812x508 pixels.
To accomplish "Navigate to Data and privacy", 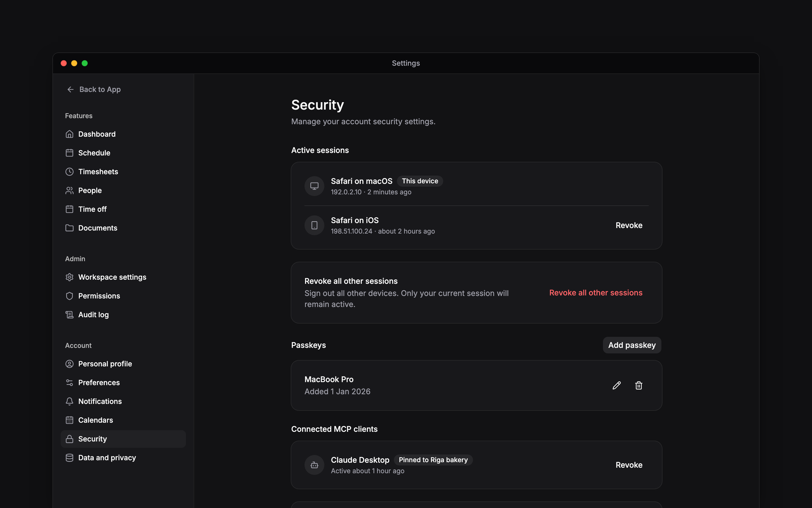I will pyautogui.click(x=123, y=458).
